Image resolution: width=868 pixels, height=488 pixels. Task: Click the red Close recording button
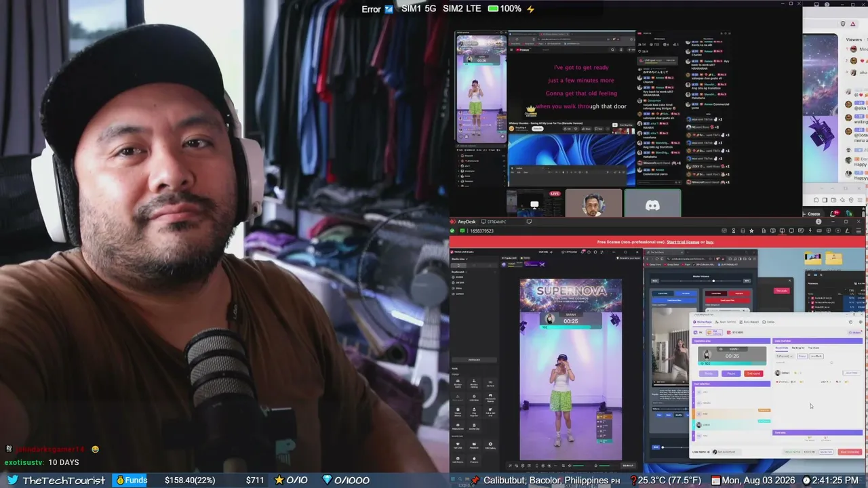(x=849, y=452)
